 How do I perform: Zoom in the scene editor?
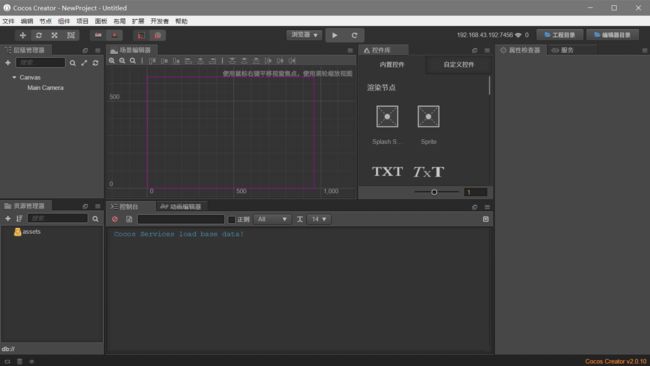pyautogui.click(x=112, y=61)
